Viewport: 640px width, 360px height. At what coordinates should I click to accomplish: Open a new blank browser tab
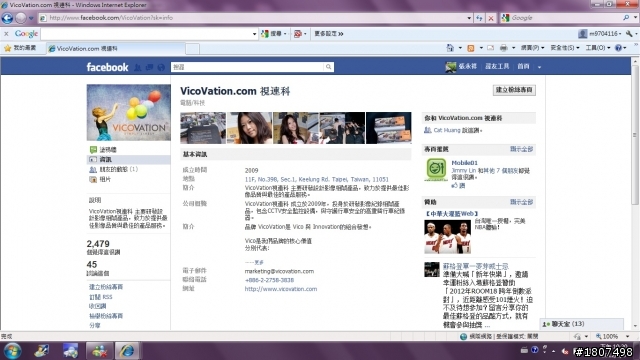[193, 49]
